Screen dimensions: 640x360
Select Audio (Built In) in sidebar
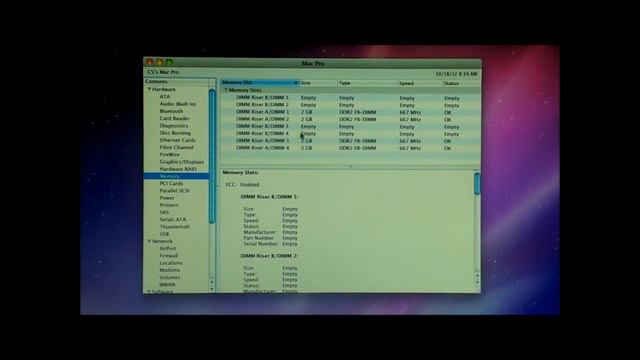(178, 104)
